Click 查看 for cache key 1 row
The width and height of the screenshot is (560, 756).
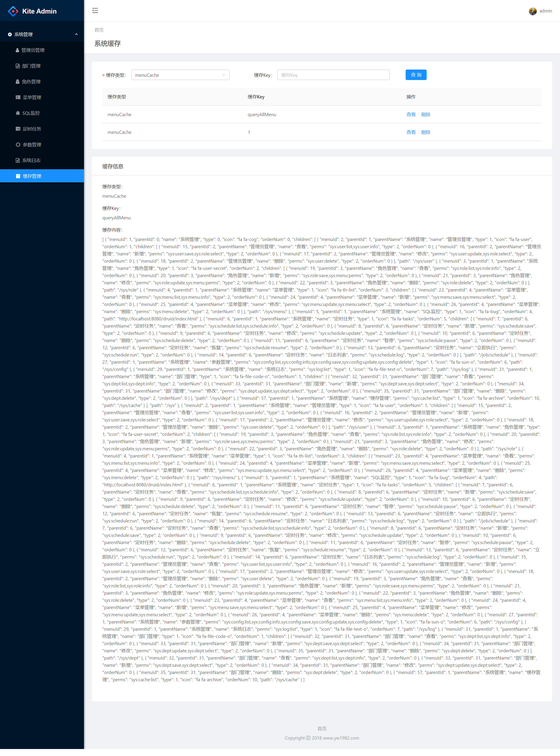(x=411, y=132)
